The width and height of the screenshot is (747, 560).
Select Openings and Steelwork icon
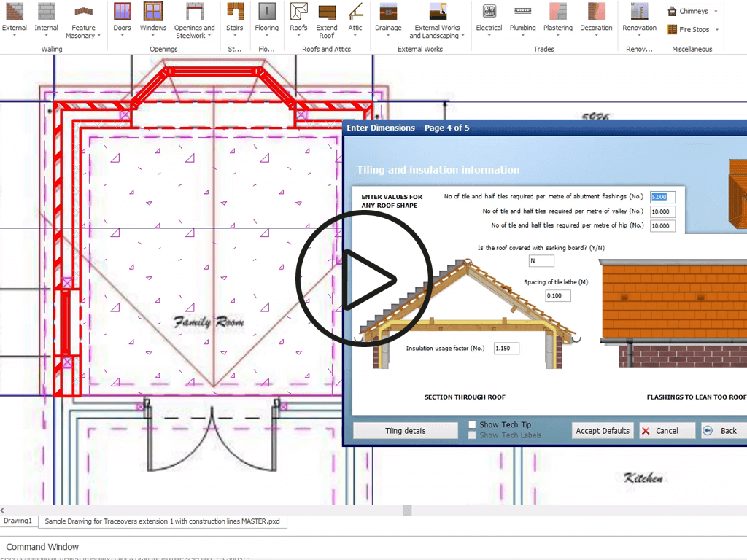pyautogui.click(x=194, y=12)
